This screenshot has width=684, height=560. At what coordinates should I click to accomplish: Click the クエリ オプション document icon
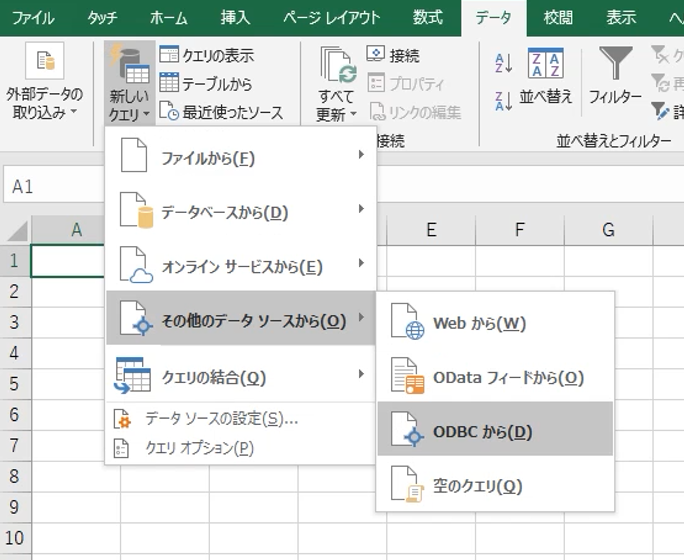121,448
